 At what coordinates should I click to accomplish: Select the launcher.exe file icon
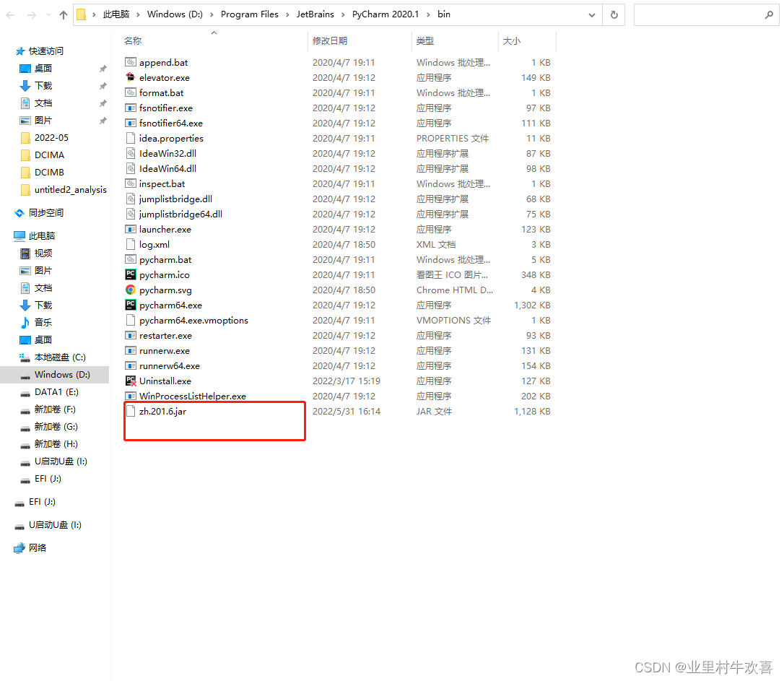pyautogui.click(x=131, y=230)
